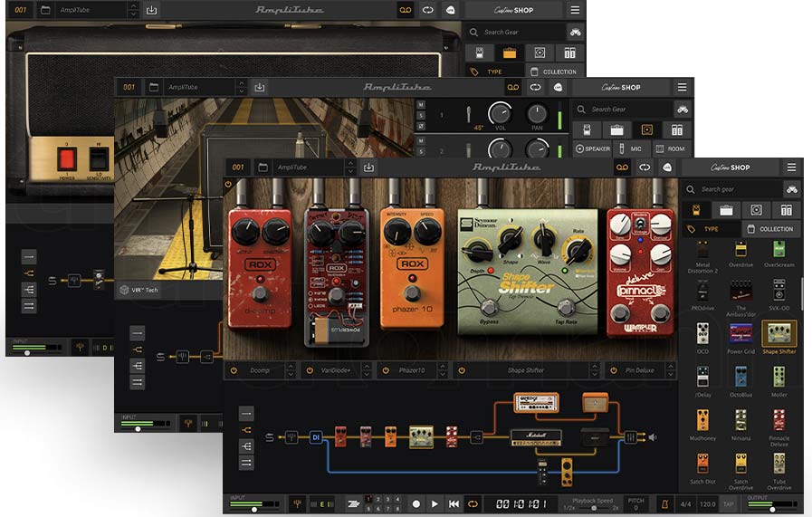Step the Pin Deluxe slot model selector
The height and width of the screenshot is (517, 812).
point(671,370)
